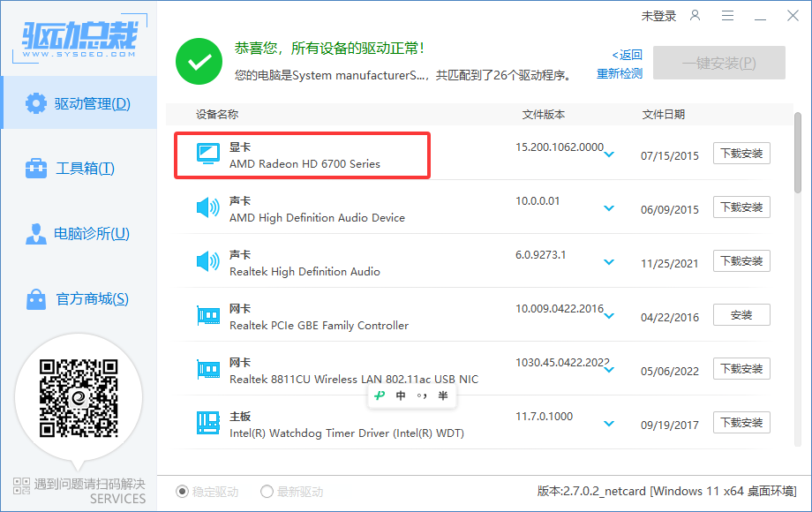The height and width of the screenshot is (512, 812).
Task: Click 下载安装 for AMD High Definition Audio
Action: [741, 207]
